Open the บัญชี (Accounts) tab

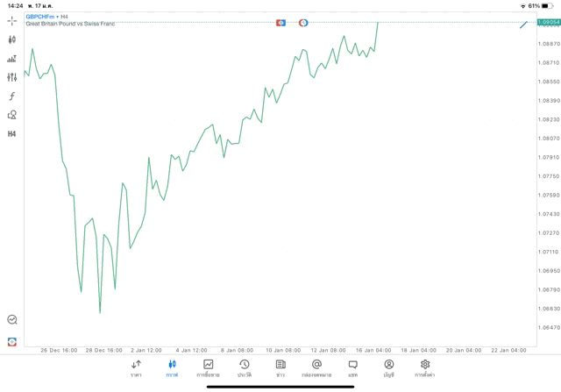[388, 367]
